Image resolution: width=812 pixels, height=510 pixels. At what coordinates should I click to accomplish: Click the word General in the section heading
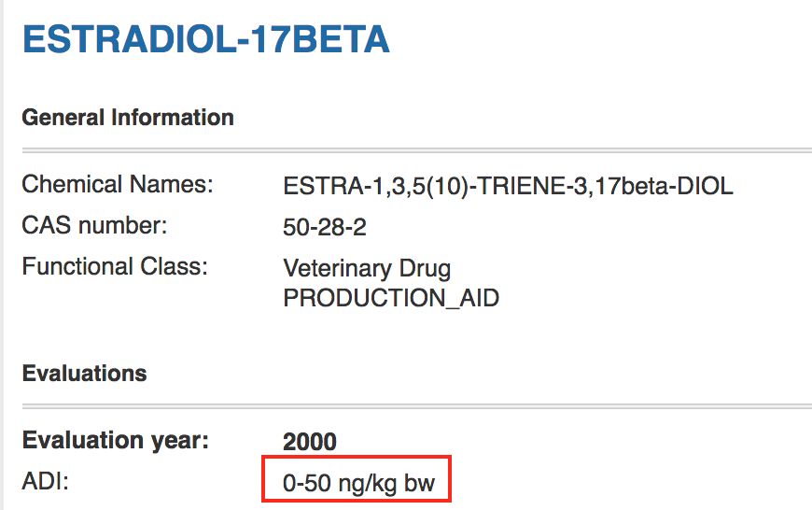coord(63,119)
